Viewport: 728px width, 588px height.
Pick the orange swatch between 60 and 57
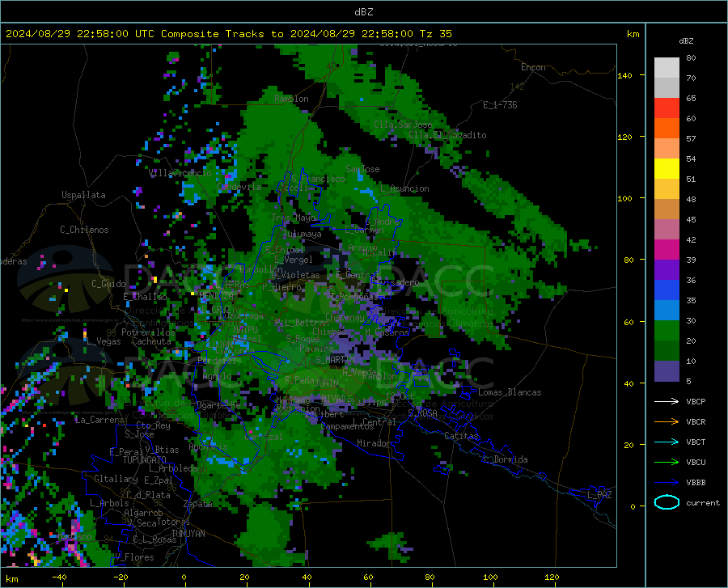pos(667,129)
